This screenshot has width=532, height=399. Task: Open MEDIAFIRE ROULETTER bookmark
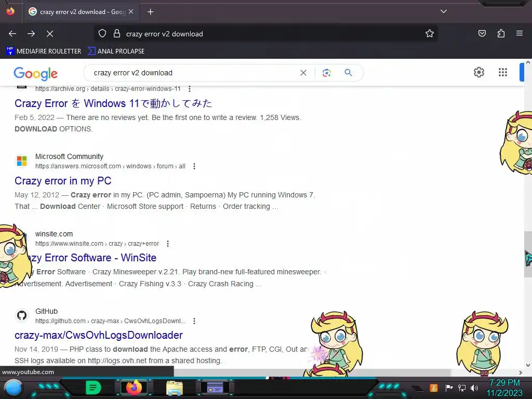pyautogui.click(x=44, y=51)
